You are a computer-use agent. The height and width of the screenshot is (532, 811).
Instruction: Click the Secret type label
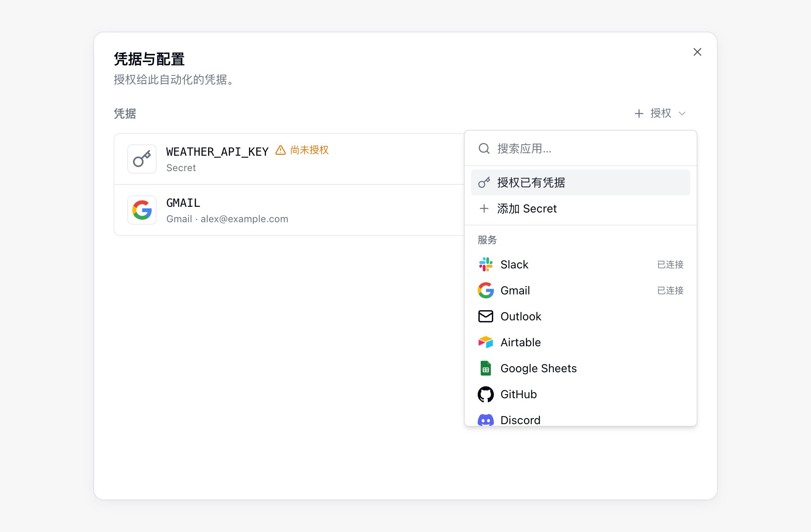[x=181, y=168]
